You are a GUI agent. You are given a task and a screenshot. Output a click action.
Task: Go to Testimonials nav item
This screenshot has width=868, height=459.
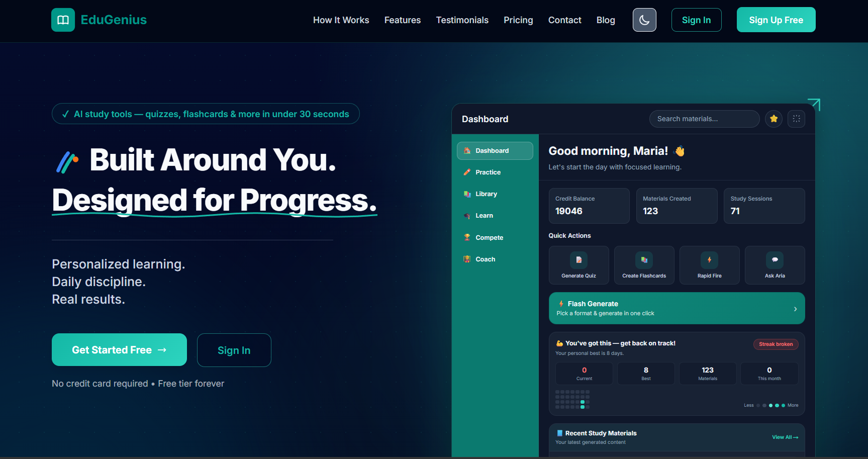(x=462, y=20)
